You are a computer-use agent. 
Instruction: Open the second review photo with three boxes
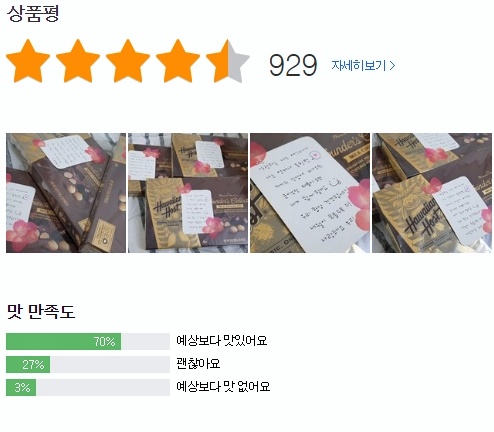point(188,193)
